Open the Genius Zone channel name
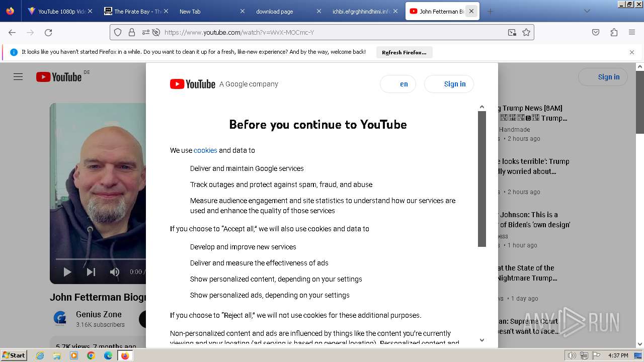 coord(99,314)
